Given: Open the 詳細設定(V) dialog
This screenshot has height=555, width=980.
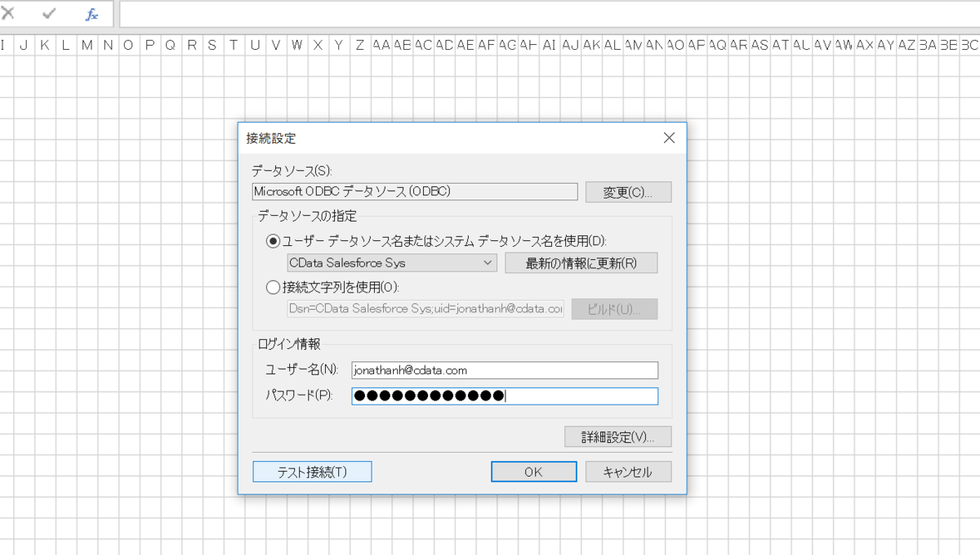Looking at the screenshot, I should (617, 436).
